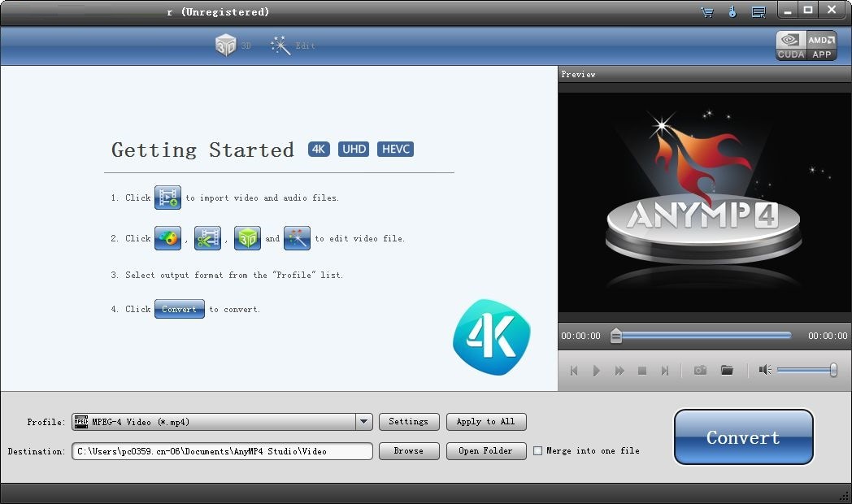Image resolution: width=852 pixels, height=504 pixels.
Task: Mute audio with the speaker icon
Action: [x=765, y=370]
